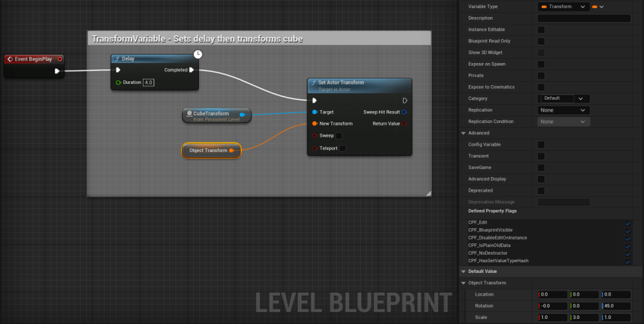
Task: Open the Variable Type Transform dropdown
Action: [x=564, y=7]
